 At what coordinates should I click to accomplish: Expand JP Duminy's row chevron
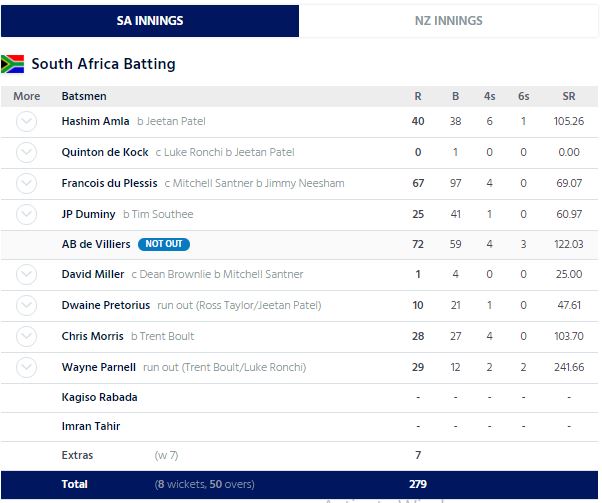coord(27,214)
